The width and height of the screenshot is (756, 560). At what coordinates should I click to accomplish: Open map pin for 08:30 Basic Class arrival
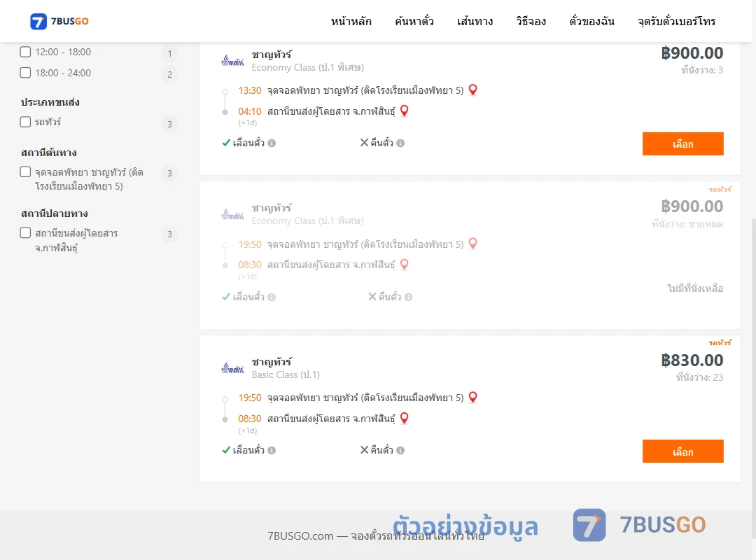pyautogui.click(x=405, y=418)
